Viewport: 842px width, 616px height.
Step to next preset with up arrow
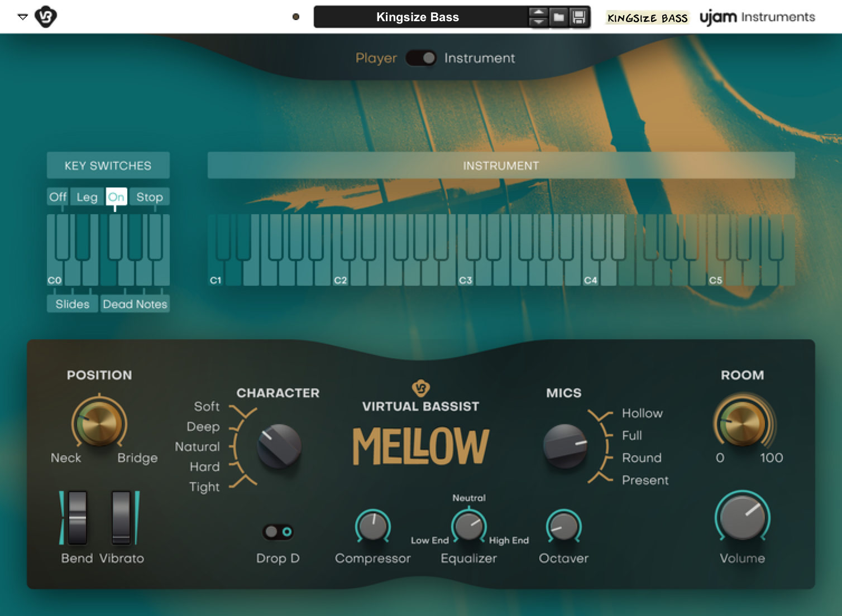[538, 12]
